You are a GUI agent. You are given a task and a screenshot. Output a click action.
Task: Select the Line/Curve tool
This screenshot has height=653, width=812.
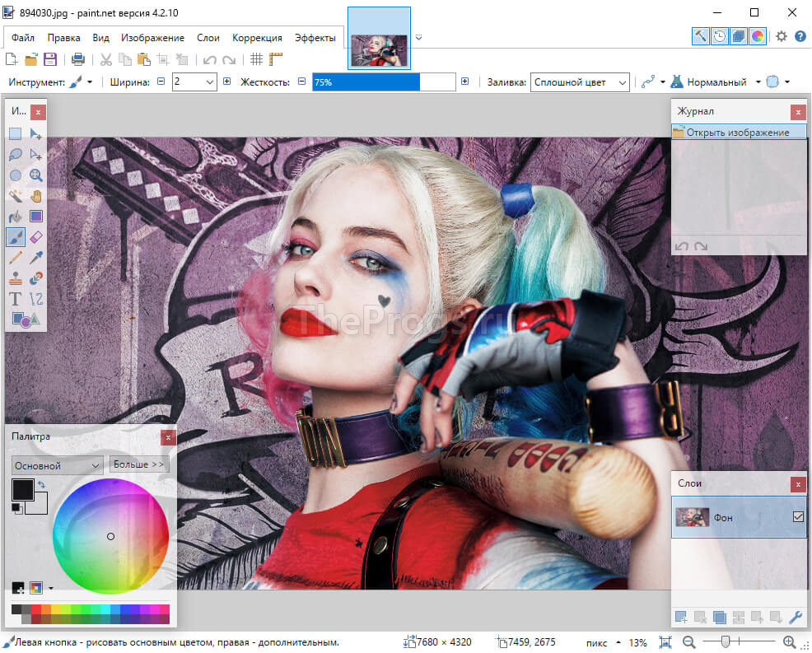[35, 299]
